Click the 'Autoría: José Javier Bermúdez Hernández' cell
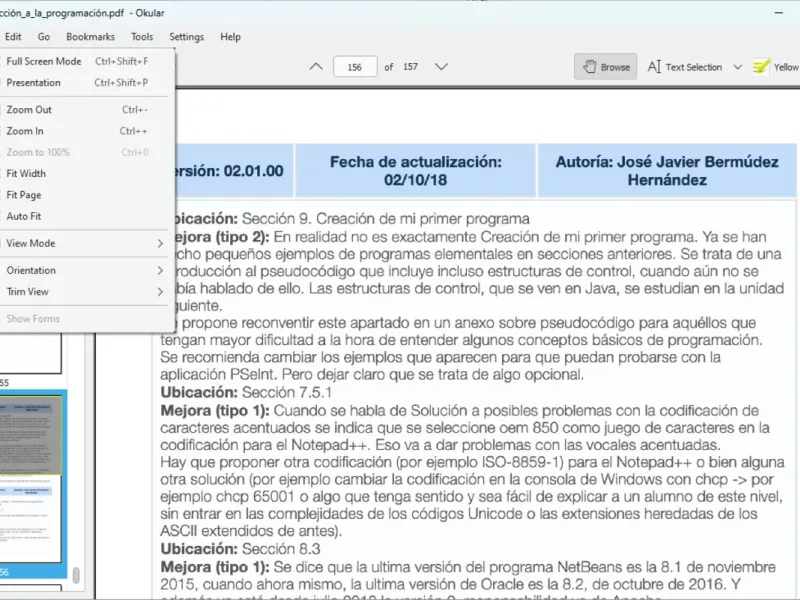 667,170
